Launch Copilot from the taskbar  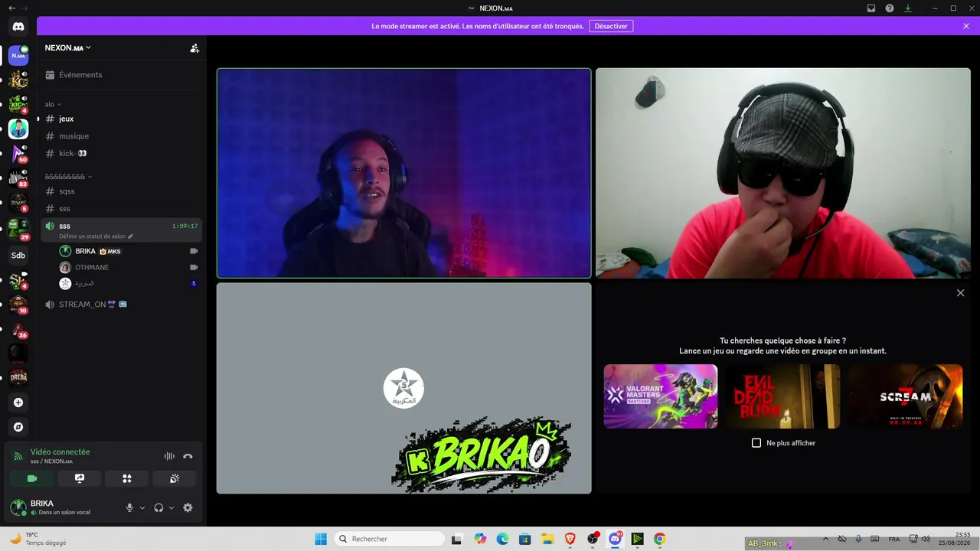tap(480, 539)
